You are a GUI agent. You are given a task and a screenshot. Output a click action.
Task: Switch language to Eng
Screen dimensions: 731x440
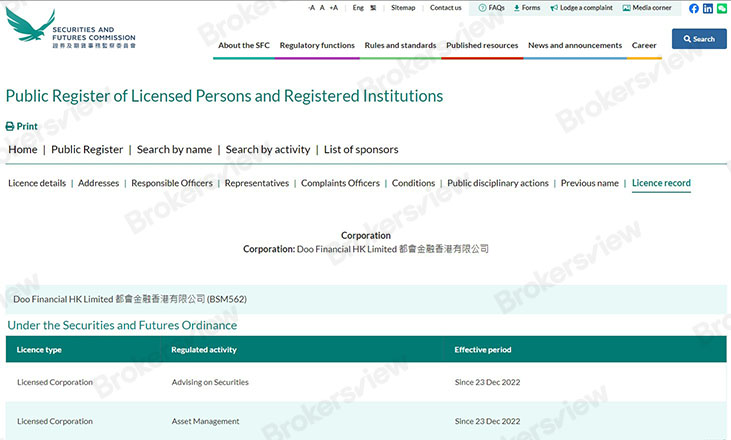point(358,7)
